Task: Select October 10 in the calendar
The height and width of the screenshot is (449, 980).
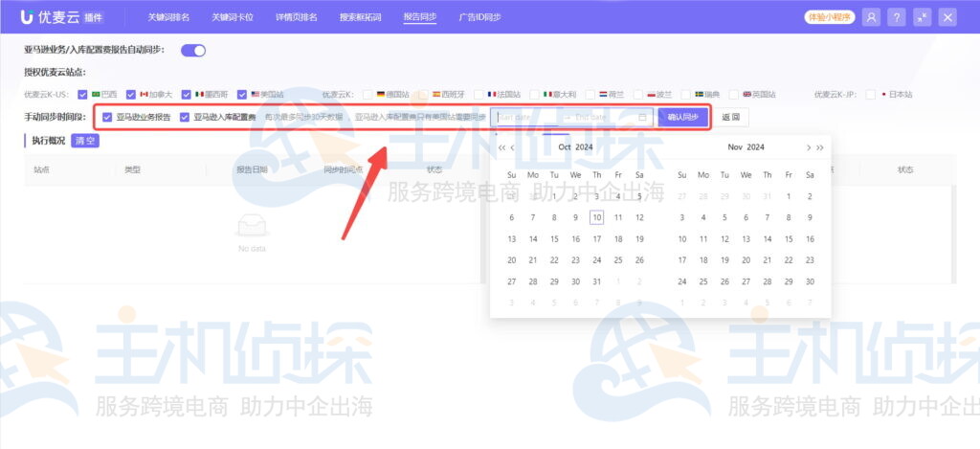Action: pos(597,217)
